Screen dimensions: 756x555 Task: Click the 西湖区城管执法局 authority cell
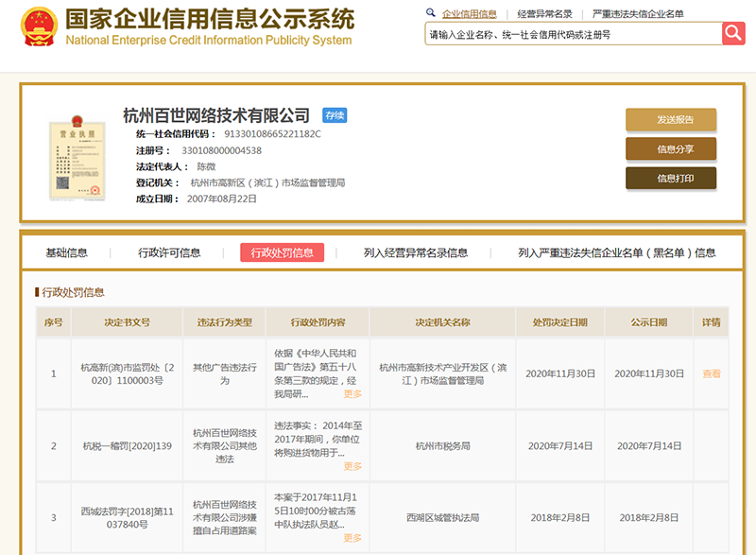tap(442, 518)
